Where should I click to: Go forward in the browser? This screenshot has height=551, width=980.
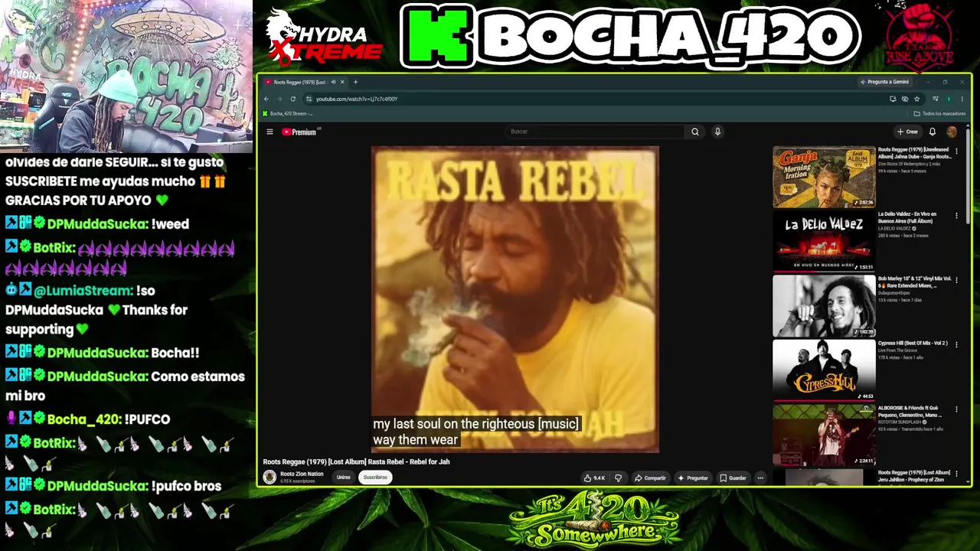[279, 99]
